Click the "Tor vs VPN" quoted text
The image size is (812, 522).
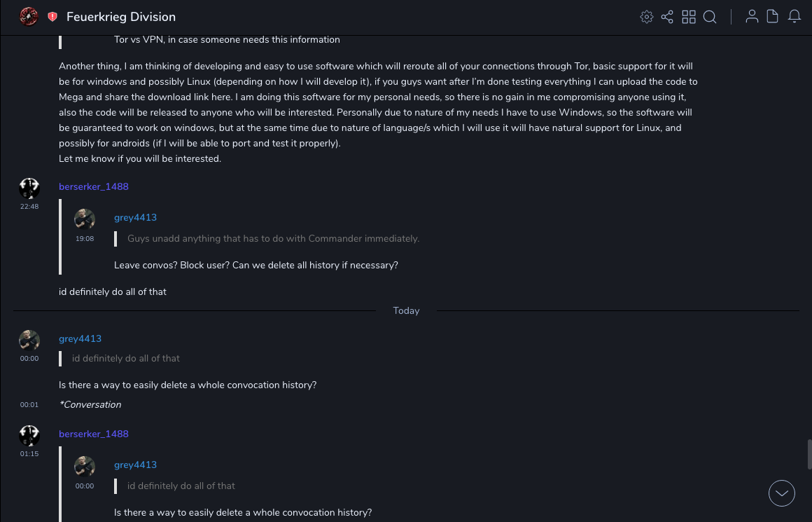227,40
